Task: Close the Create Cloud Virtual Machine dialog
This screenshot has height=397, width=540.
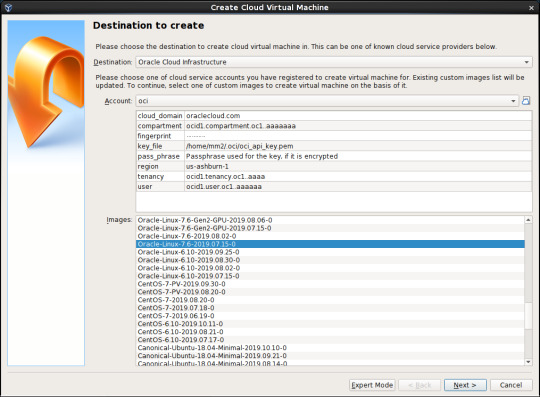Action: click(531, 8)
